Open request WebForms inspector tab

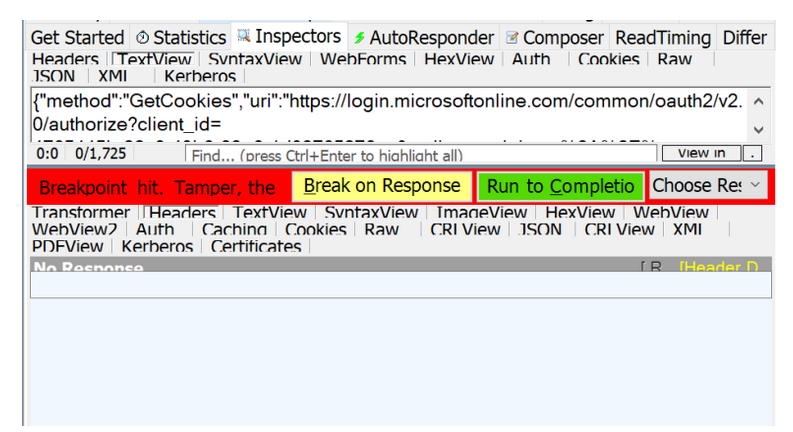(363, 59)
